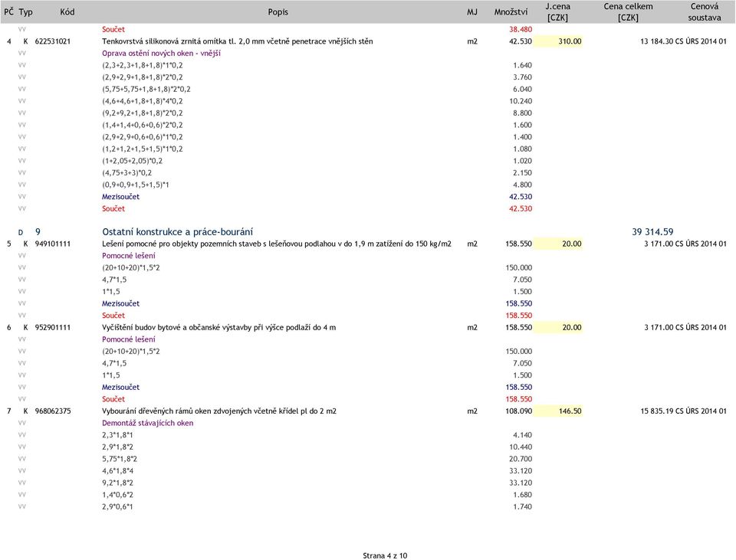Click the "Popis" column header
The image size is (736, 560).
point(278,12)
